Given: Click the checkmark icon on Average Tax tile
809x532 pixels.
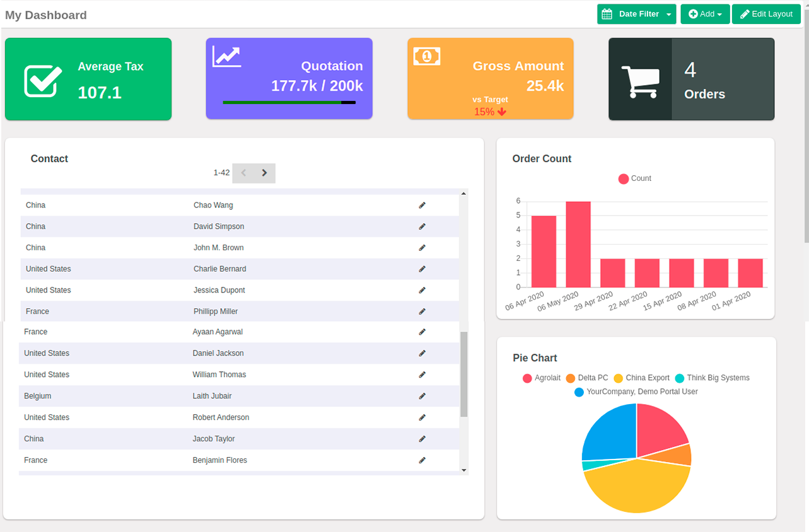Looking at the screenshot, I should click(x=43, y=81).
